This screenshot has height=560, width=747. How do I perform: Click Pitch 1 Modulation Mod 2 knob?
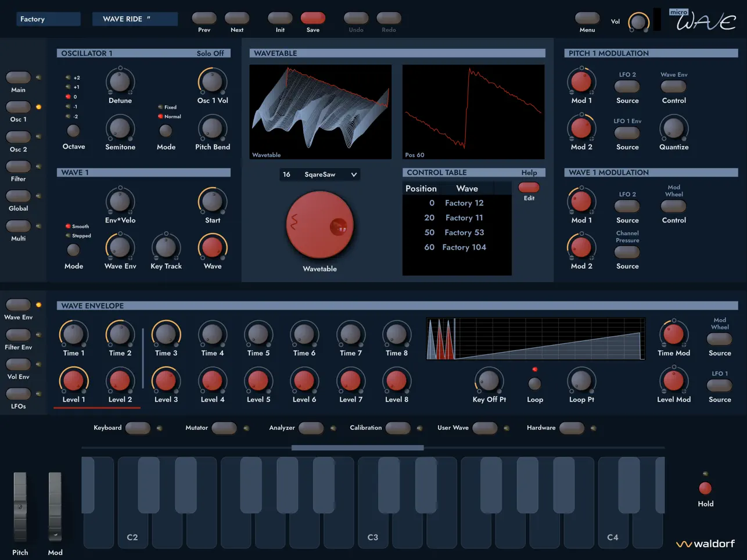pyautogui.click(x=581, y=128)
